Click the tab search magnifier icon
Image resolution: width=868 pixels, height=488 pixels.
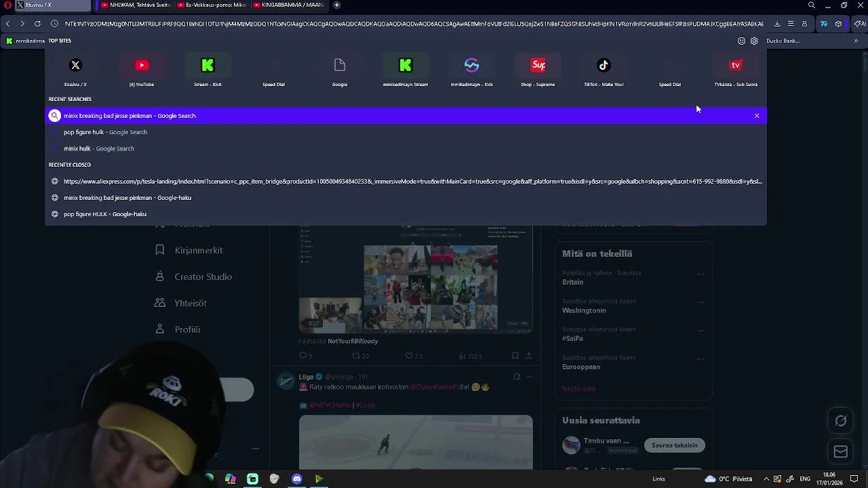tap(812, 5)
